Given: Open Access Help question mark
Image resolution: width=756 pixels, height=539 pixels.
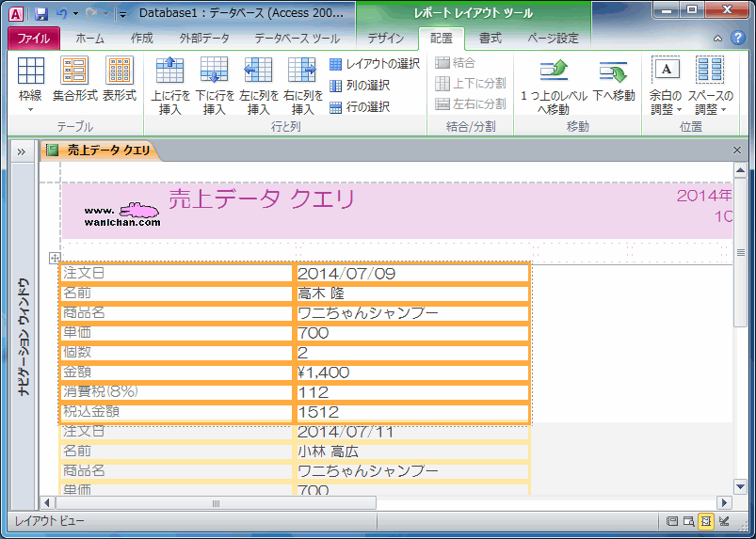Looking at the screenshot, I should point(738,38).
